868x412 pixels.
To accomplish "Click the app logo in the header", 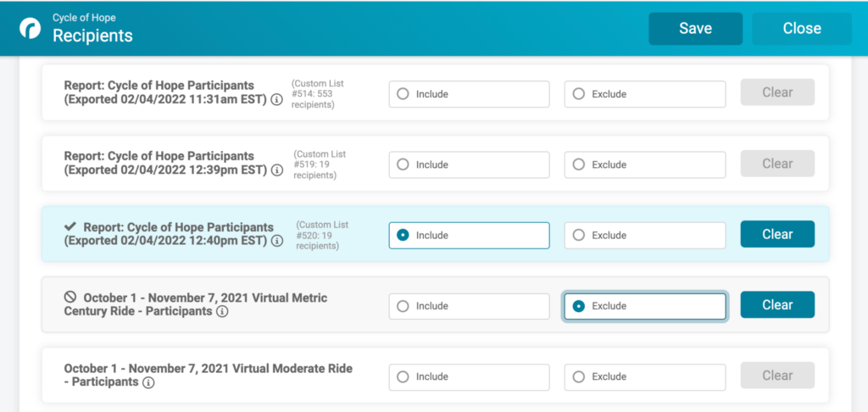I will click(x=30, y=29).
